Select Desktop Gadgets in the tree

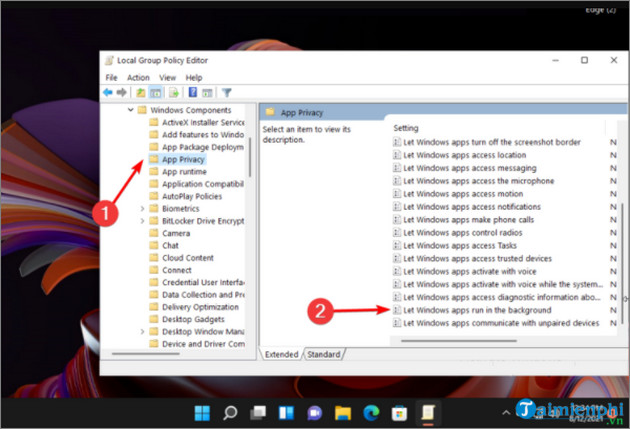pos(193,319)
